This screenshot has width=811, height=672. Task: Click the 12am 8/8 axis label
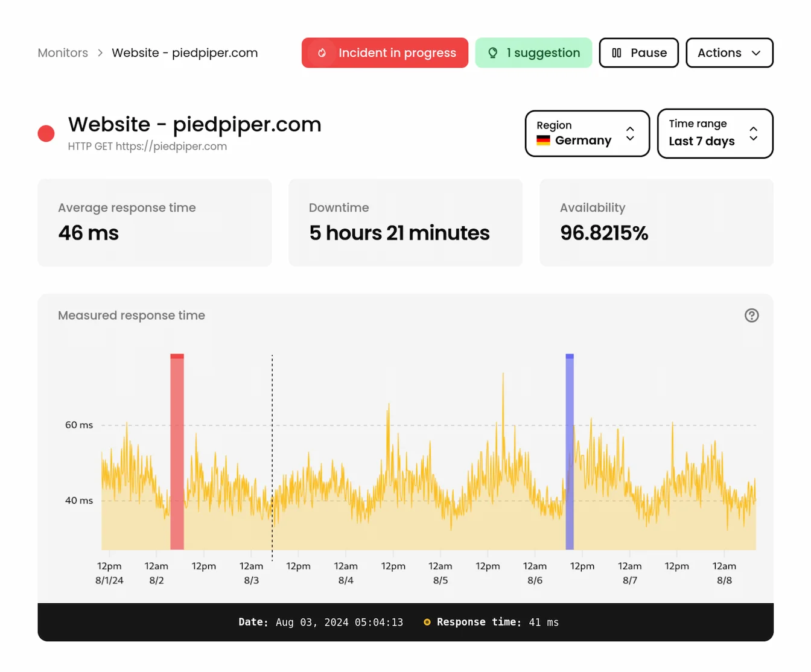(724, 573)
